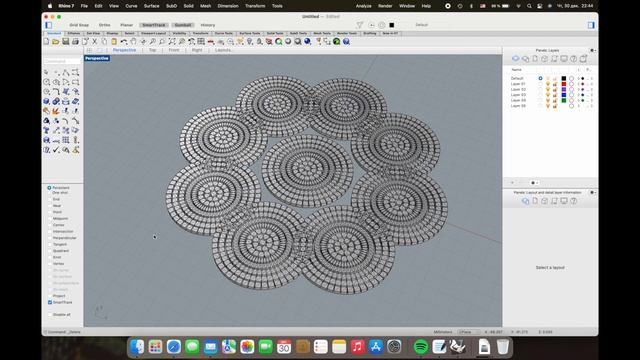Click the four-viewport layout icon
The image size is (640, 360).
(x=201, y=42)
